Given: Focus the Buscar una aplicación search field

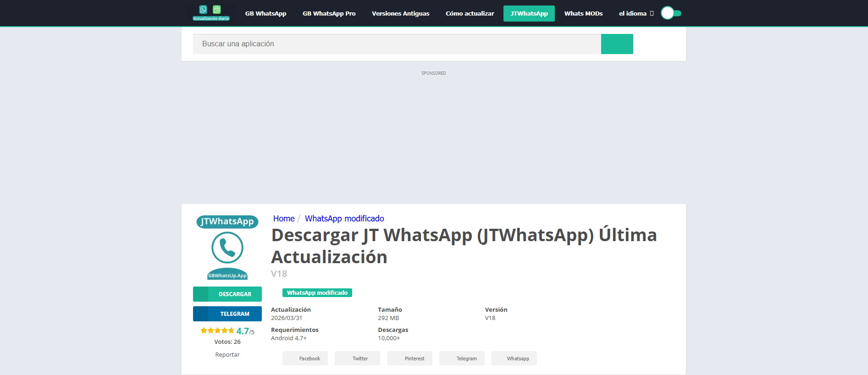Looking at the screenshot, I should (397, 44).
